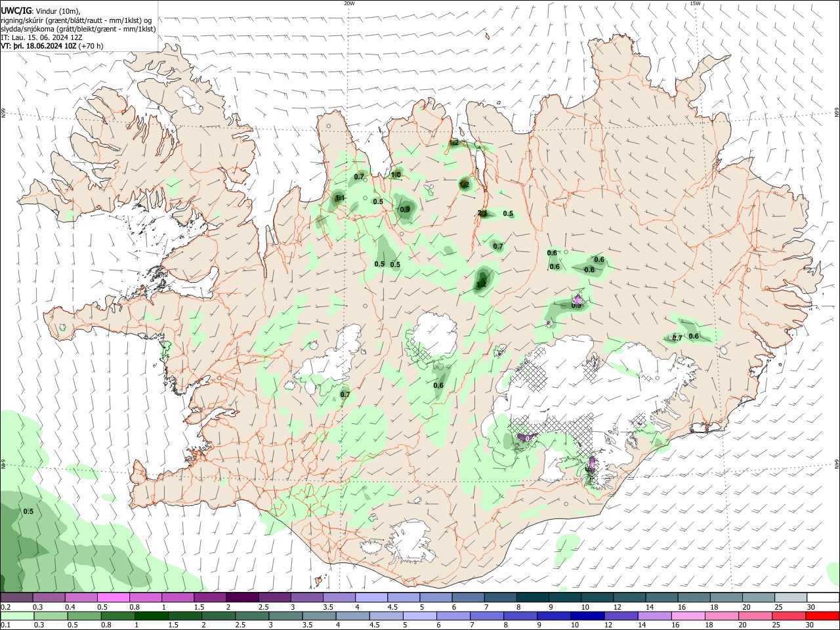Screen dimensions: 840x630
Task: Click upper legend swatch between 14 and 16
Action: [x=661, y=597]
